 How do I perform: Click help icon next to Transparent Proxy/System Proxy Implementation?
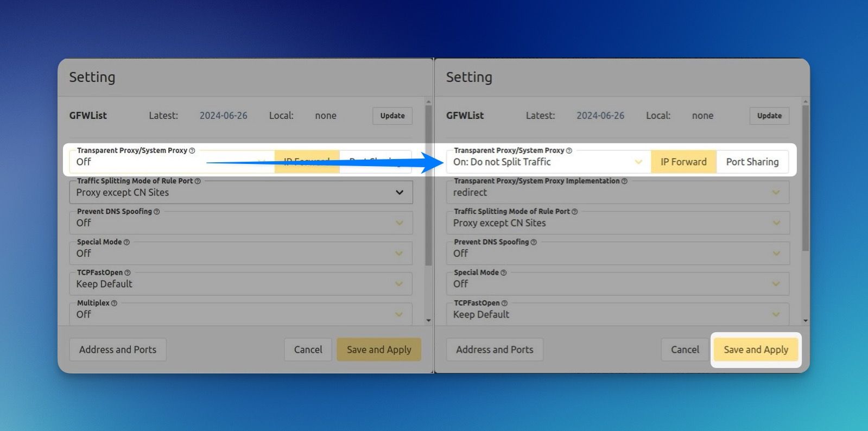pyautogui.click(x=624, y=181)
